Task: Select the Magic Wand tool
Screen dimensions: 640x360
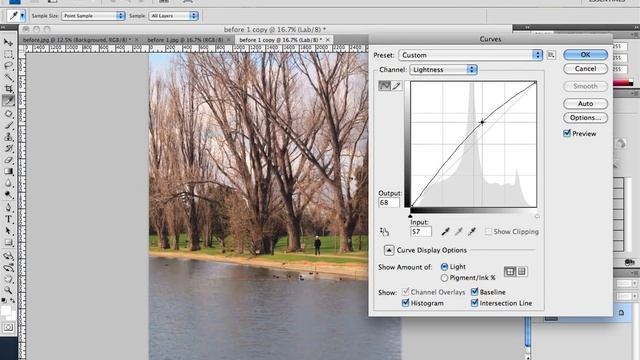Action: point(8,77)
